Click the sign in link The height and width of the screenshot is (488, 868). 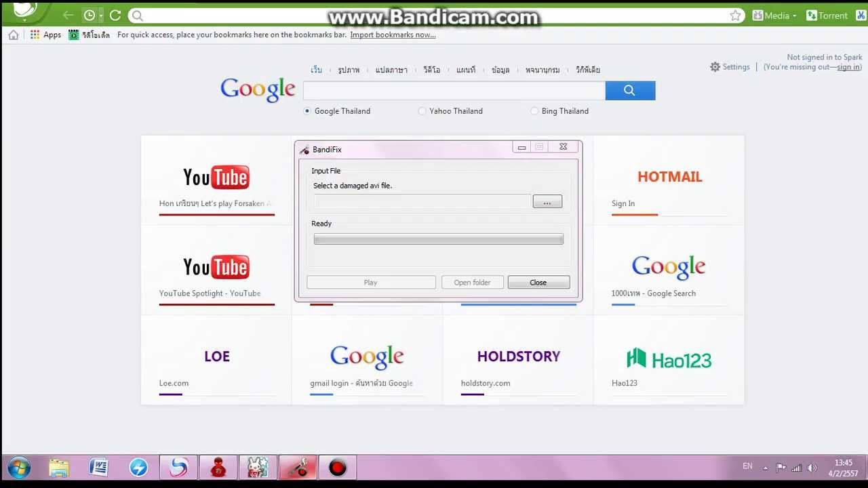[x=848, y=67]
